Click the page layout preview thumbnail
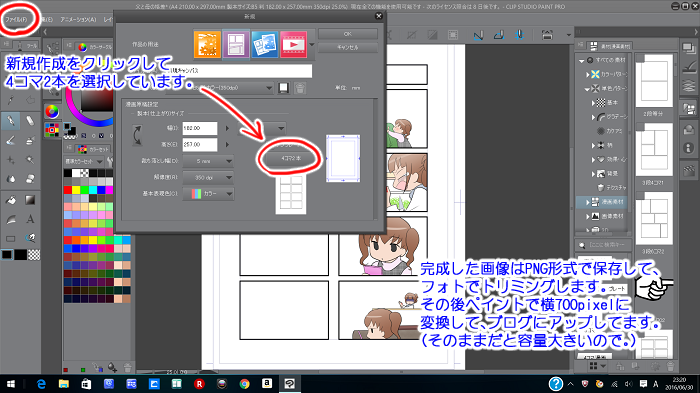Screen dimensions: 700x393 (x=343, y=159)
